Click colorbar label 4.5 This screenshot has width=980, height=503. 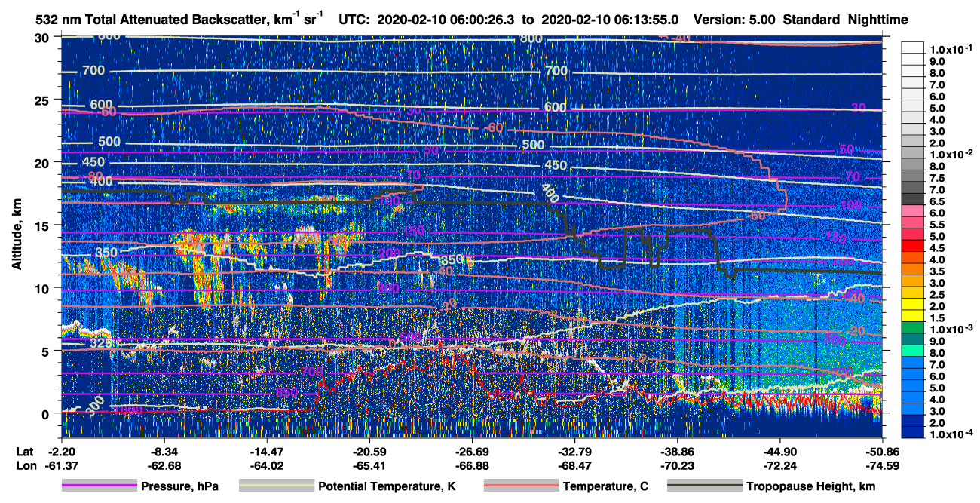pos(937,247)
